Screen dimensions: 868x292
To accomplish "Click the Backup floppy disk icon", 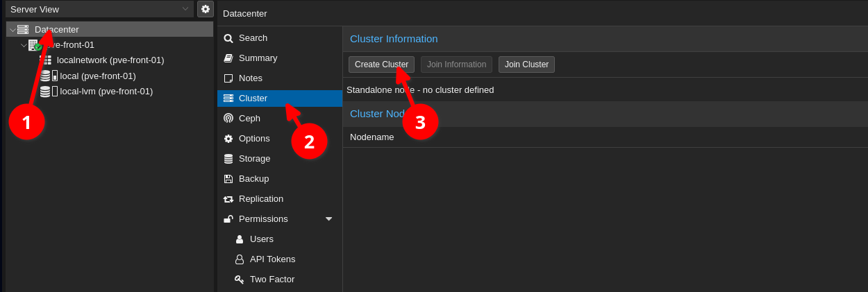I will (228, 179).
